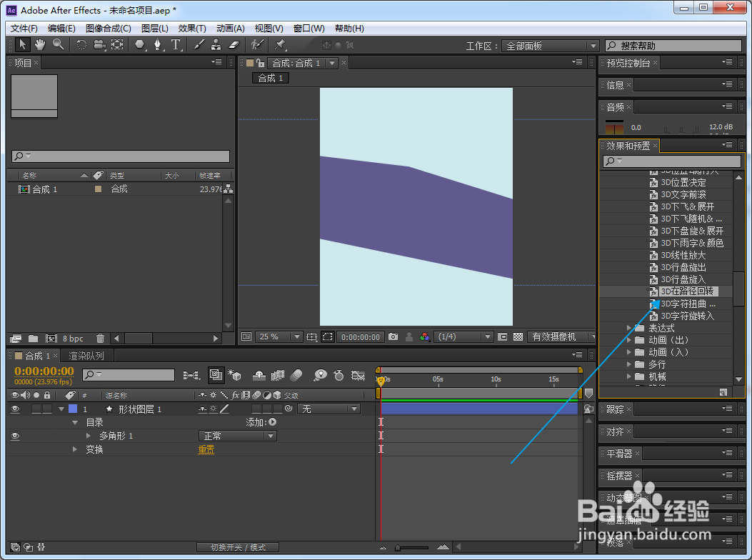Toggle the transparency grid in viewer

(x=518, y=337)
